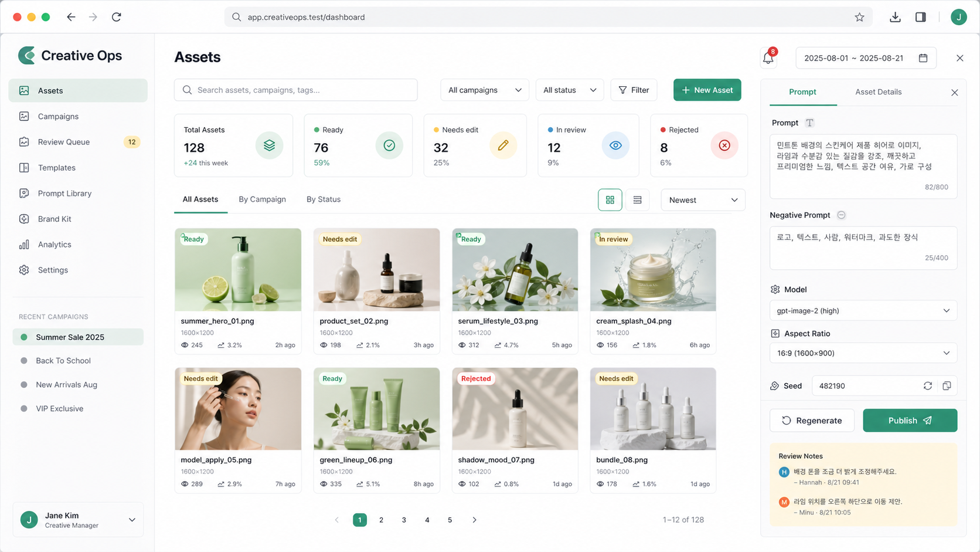980x552 pixels.
Task: Switch to grid view
Action: tap(610, 200)
